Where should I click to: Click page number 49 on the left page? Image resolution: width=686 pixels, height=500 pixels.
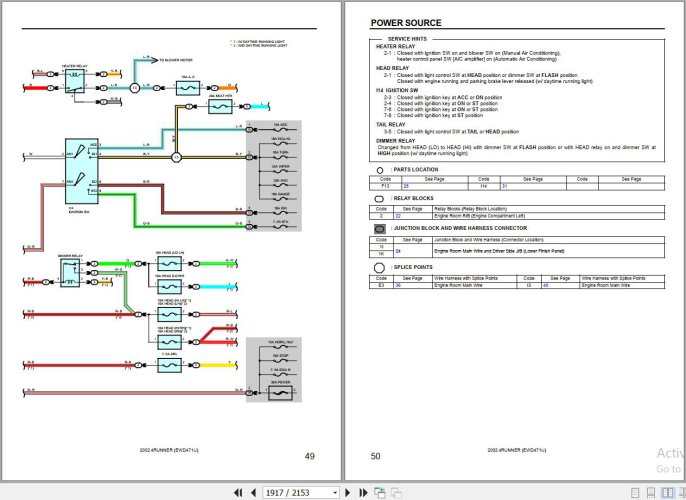tap(310, 456)
